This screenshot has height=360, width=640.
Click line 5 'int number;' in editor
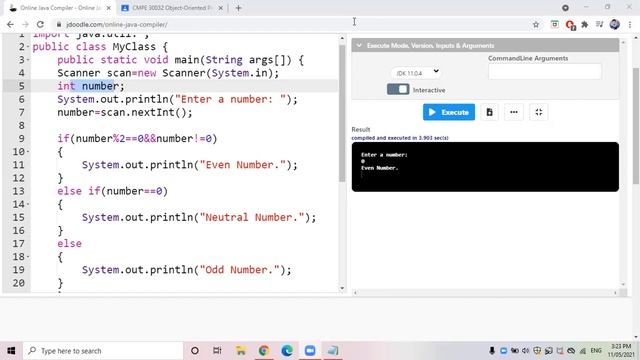click(91, 86)
